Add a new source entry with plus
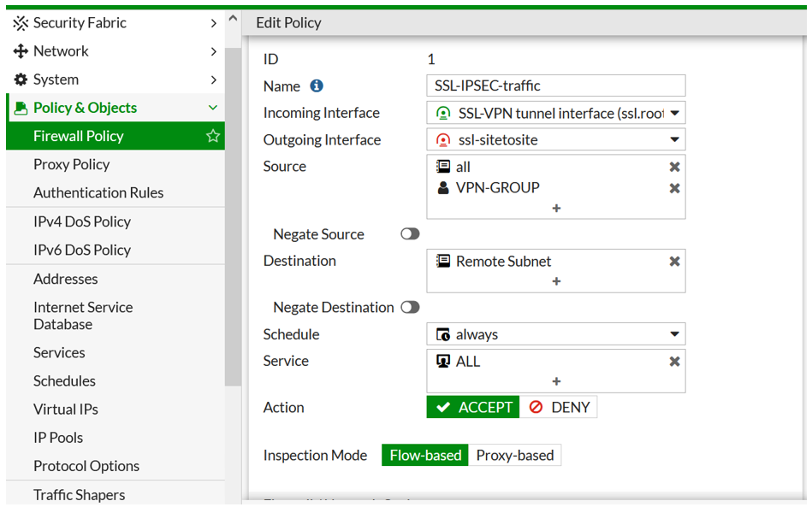This screenshot has height=507, width=812. point(556,208)
